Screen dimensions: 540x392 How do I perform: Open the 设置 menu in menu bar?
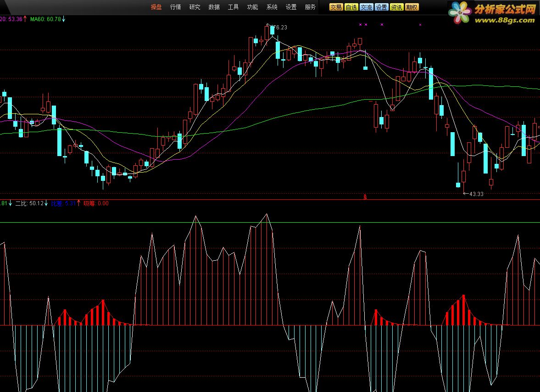pos(291,7)
